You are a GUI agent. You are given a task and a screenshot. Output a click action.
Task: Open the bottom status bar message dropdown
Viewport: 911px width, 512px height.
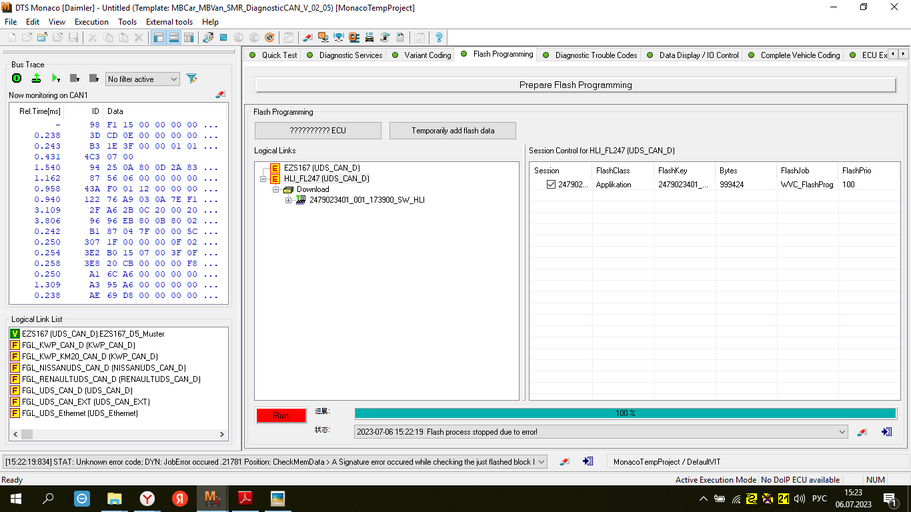pos(541,462)
